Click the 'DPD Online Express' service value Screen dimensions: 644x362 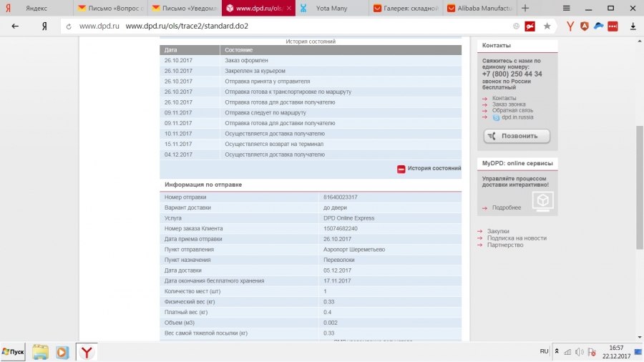pyautogui.click(x=348, y=218)
